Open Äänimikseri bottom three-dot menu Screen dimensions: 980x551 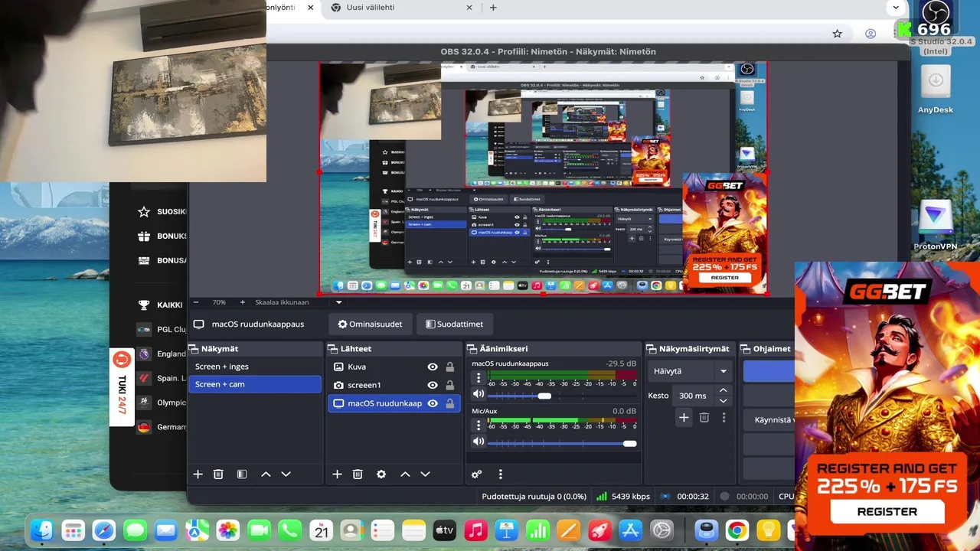pyautogui.click(x=500, y=474)
